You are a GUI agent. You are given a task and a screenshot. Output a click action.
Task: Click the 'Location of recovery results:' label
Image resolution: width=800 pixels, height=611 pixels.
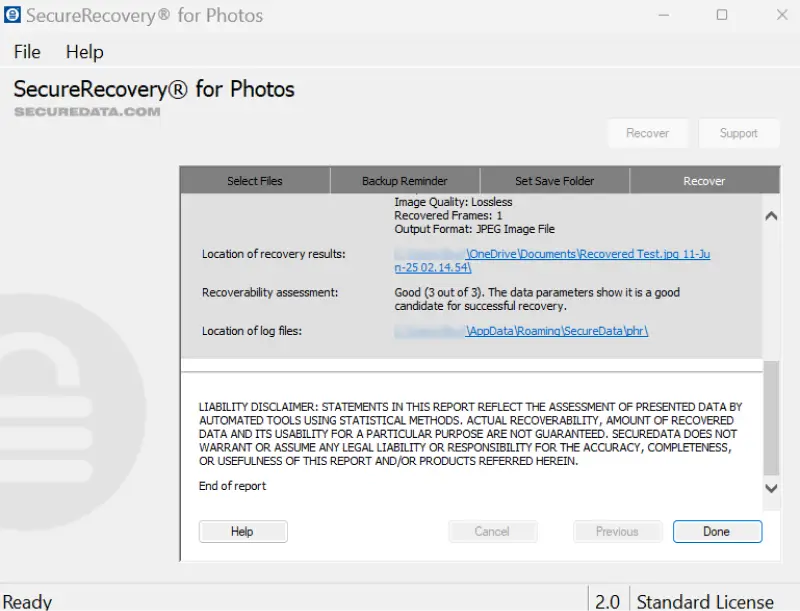point(273,254)
